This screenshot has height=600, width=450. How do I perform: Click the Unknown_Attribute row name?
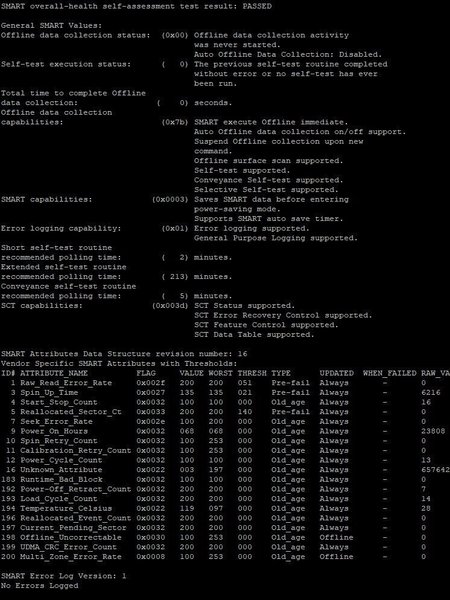tap(61, 470)
